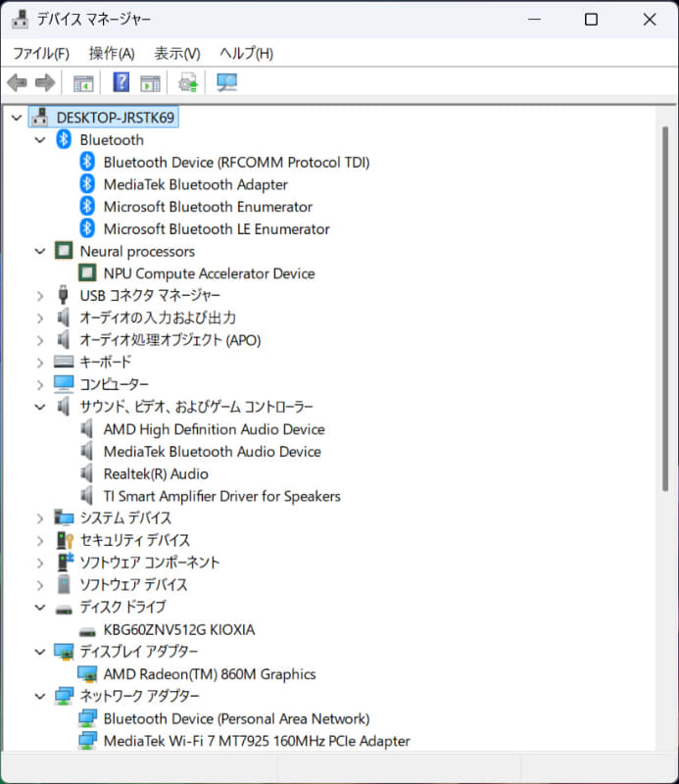
Task: Open the ヘルプ(H) menu
Action: point(246,53)
